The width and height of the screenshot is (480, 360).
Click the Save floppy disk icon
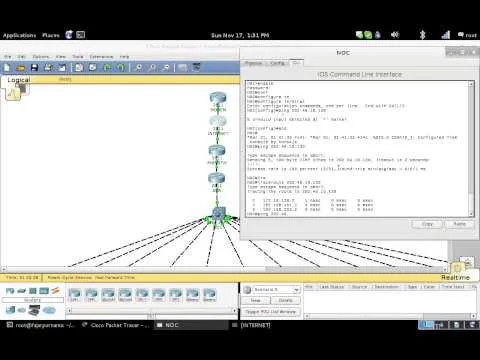tap(34, 68)
